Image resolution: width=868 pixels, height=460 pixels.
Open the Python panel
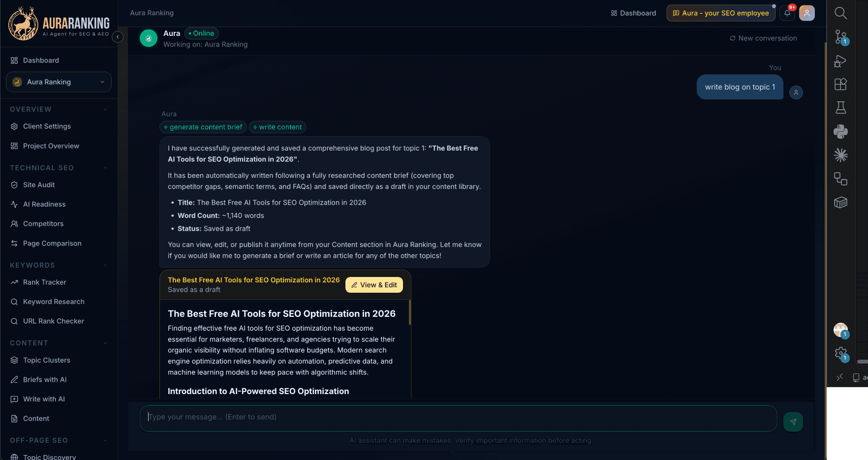pos(840,131)
